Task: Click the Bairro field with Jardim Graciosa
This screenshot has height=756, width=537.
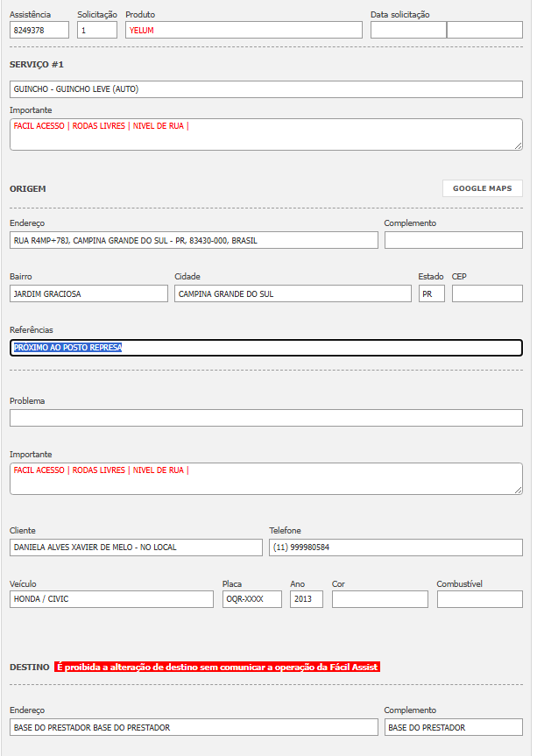Action: (88, 293)
